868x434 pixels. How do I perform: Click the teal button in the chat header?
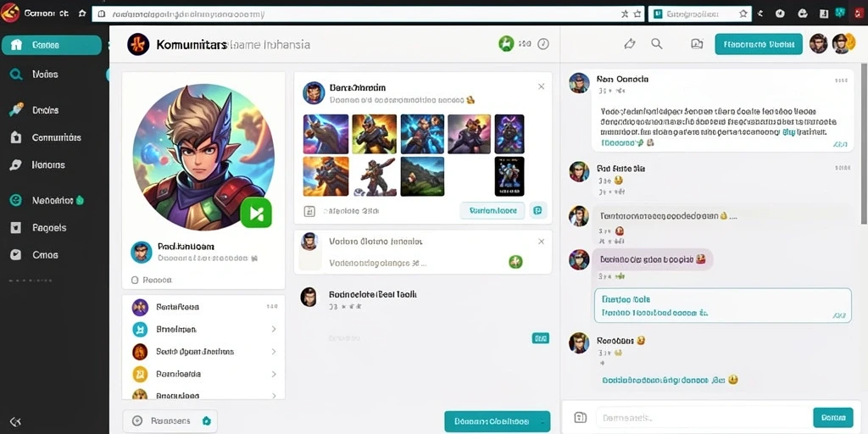pos(759,44)
